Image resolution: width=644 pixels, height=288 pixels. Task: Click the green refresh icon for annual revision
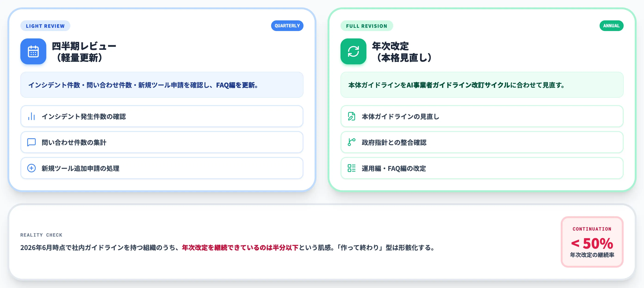[353, 51]
